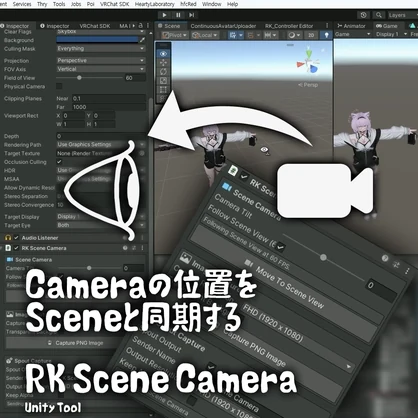The height and width of the screenshot is (418, 418).
Task: Select the Rotate tool in the Scene overlay
Action: [163, 72]
